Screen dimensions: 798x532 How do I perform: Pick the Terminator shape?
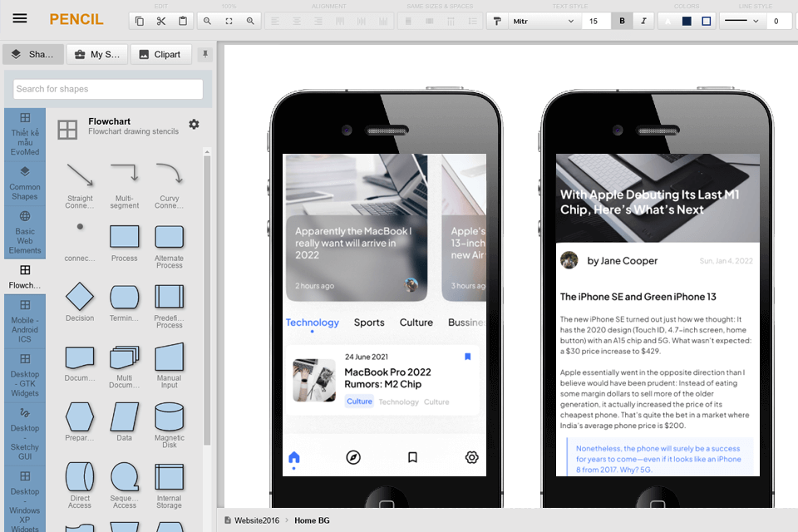(125, 303)
